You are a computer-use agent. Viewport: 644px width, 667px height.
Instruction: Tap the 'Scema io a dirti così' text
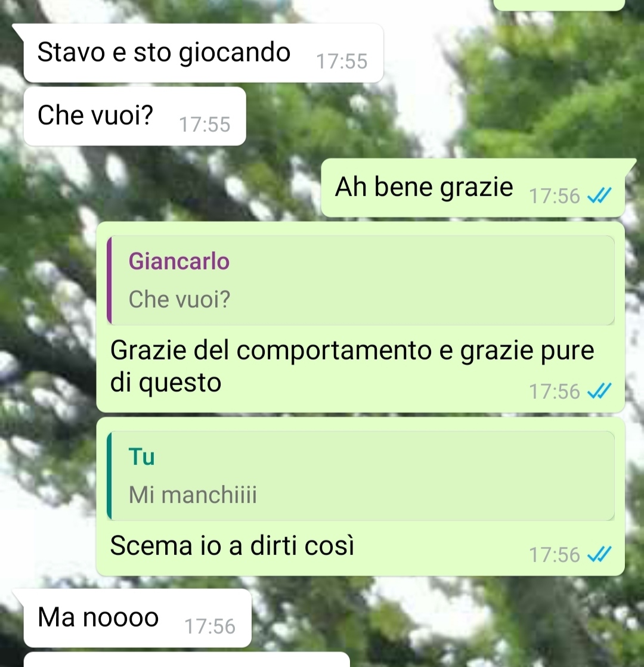pyautogui.click(x=232, y=545)
